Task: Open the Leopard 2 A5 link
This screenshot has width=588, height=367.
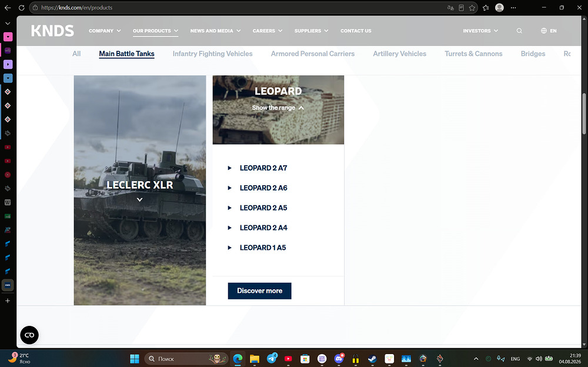Action: click(263, 208)
